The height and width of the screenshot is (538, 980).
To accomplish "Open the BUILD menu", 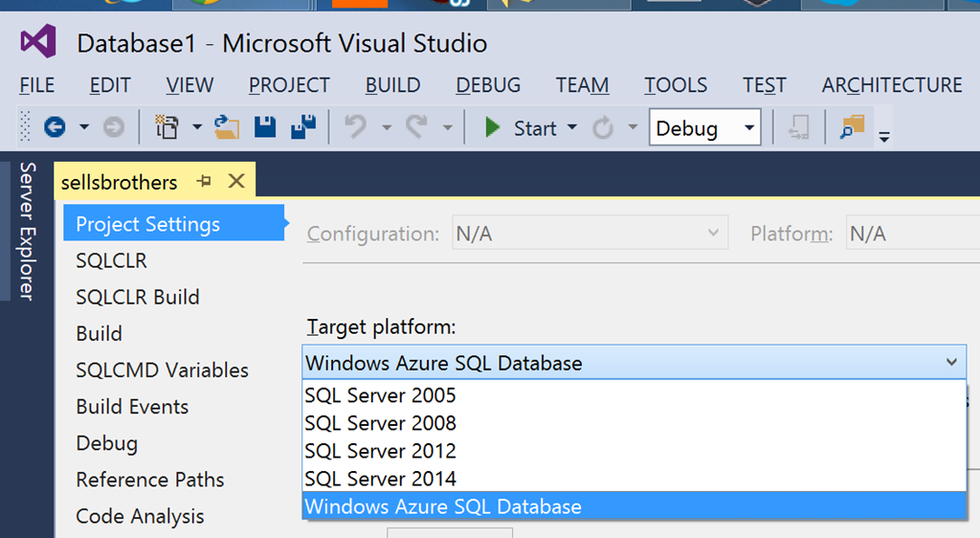I will tap(392, 85).
